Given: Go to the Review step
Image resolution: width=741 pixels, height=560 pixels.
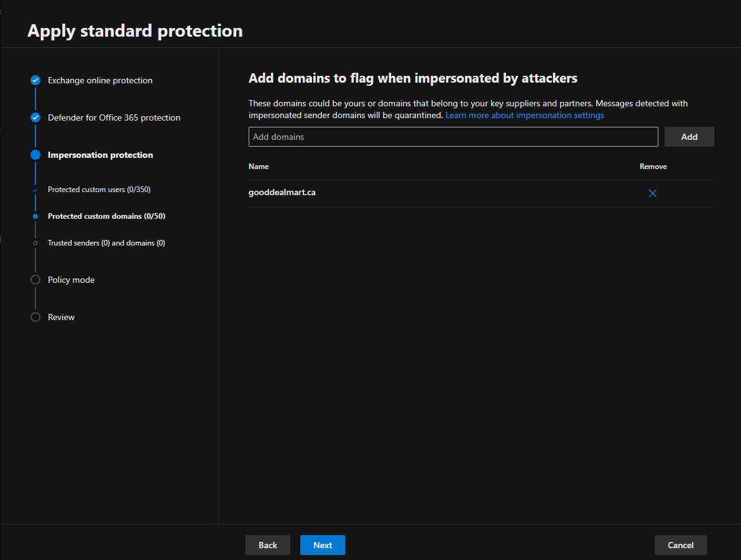Looking at the screenshot, I should coord(61,317).
